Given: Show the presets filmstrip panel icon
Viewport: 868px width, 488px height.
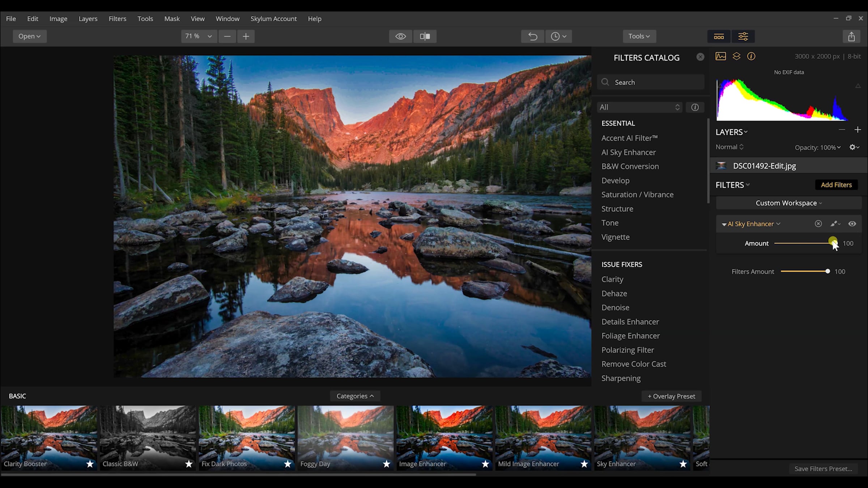Looking at the screenshot, I should (719, 37).
